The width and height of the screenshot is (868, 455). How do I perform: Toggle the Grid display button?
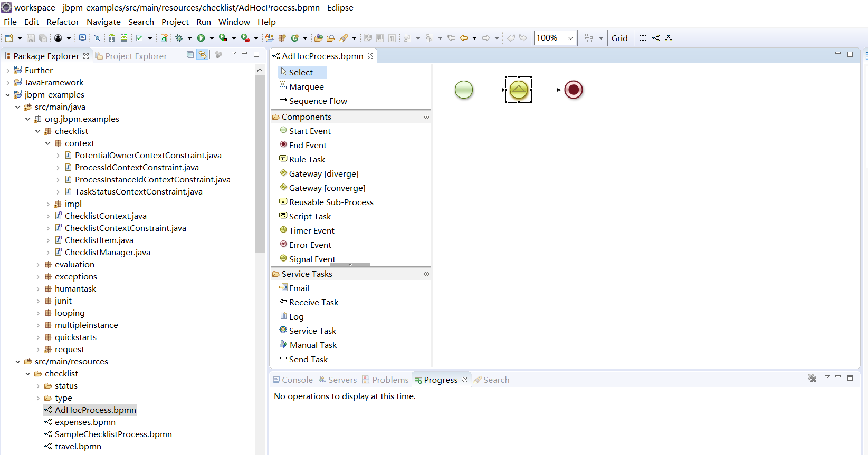pyautogui.click(x=619, y=38)
